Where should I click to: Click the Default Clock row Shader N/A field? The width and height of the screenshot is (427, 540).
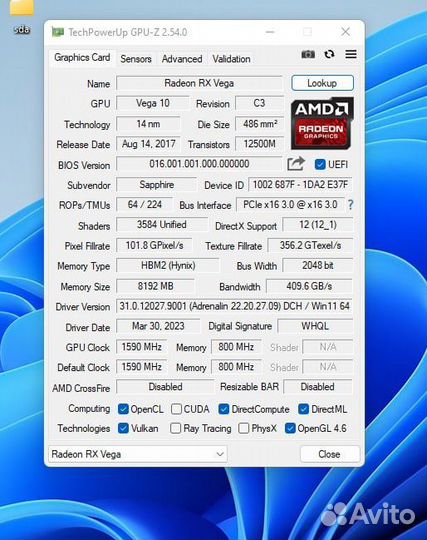327,367
